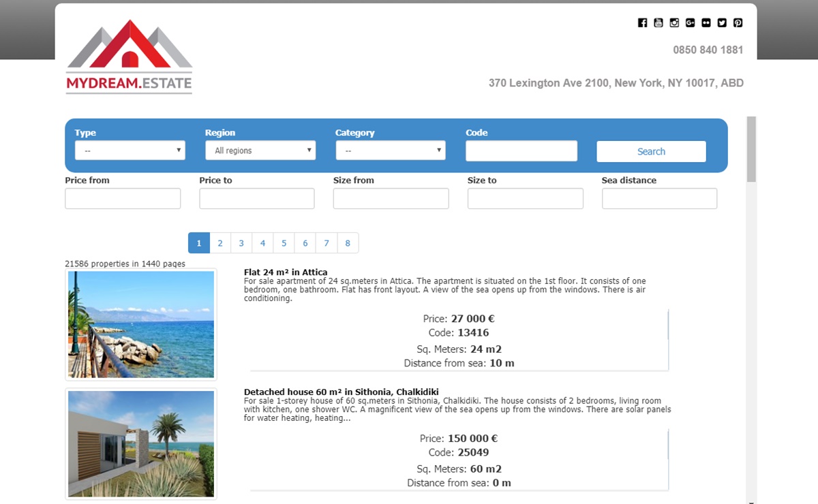Viewport: 818px width, 504px height.
Task: Click the '21586 properties in 1440 pages' text
Action: click(x=125, y=264)
